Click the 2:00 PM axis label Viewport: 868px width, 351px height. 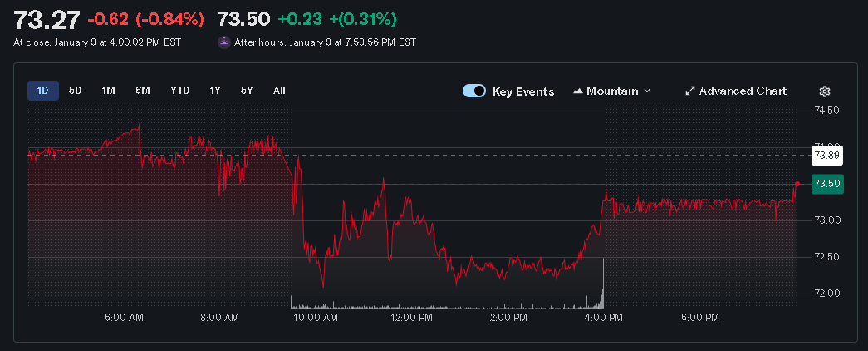click(508, 318)
